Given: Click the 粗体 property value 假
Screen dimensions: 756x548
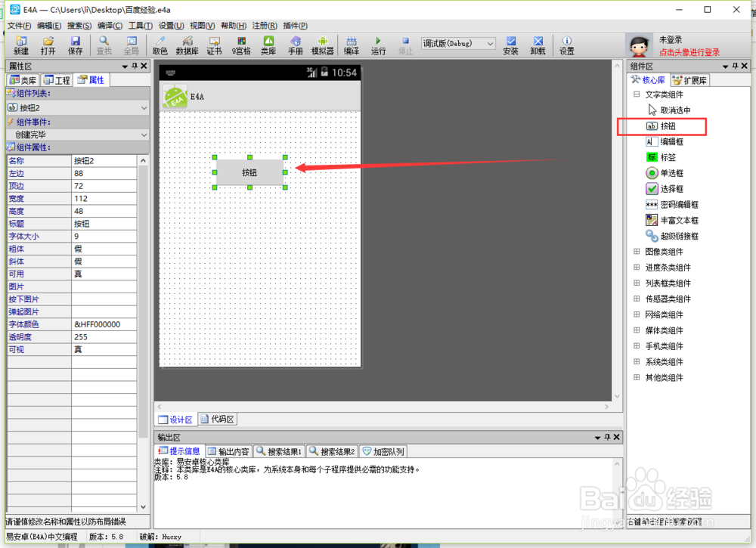Looking at the screenshot, I should pyautogui.click(x=104, y=249).
